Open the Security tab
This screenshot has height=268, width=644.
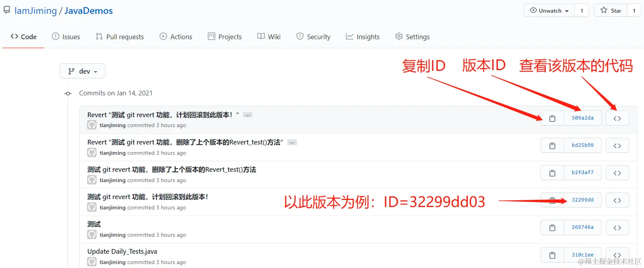(313, 36)
